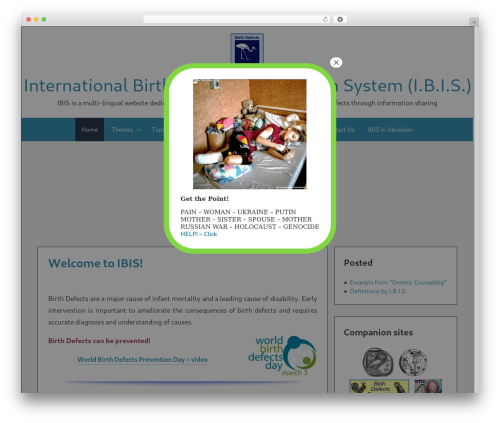Click the Companion sites heading
The height and width of the screenshot is (423, 500).
[378, 332]
